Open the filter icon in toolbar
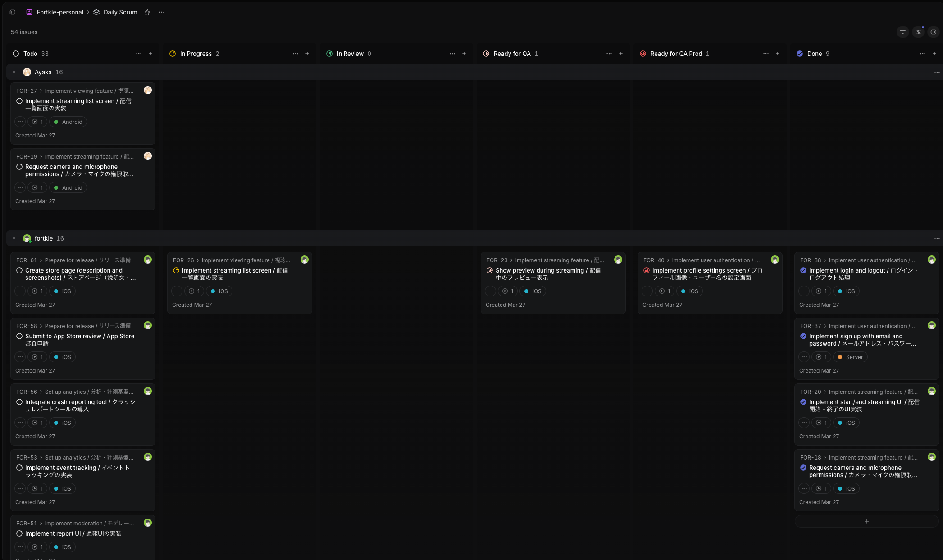The image size is (943, 560). 902,32
